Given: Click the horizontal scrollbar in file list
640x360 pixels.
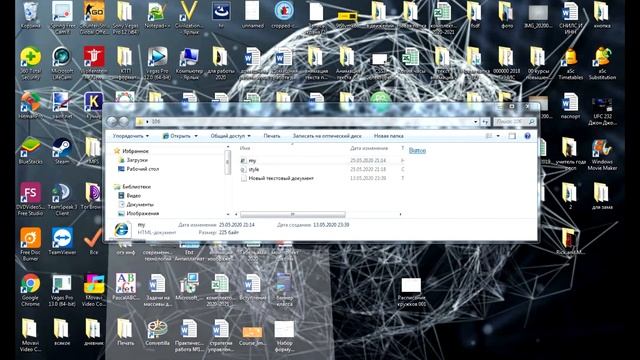Looking at the screenshot, I should tap(292, 214).
